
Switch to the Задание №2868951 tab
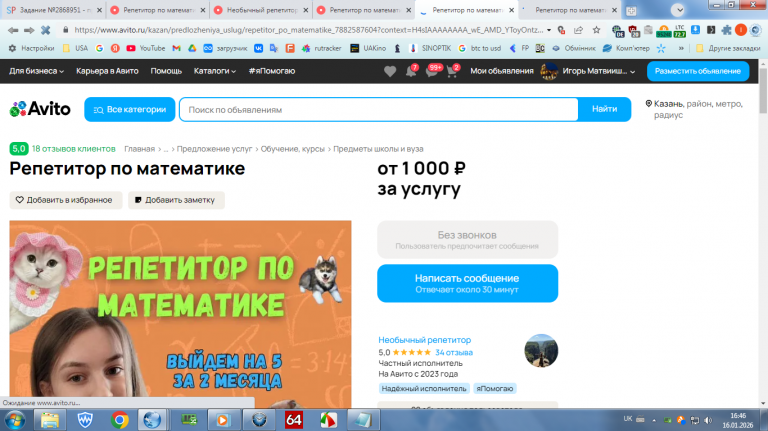[x=52, y=10]
